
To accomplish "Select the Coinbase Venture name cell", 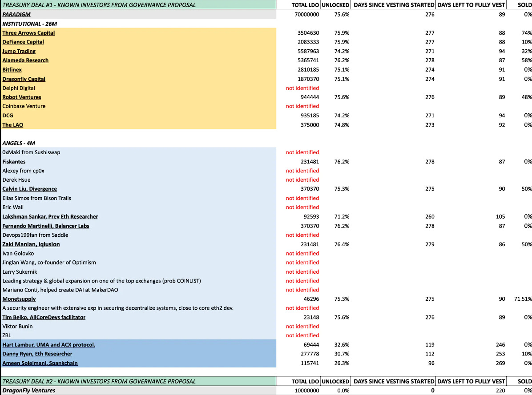I will click(x=24, y=106).
